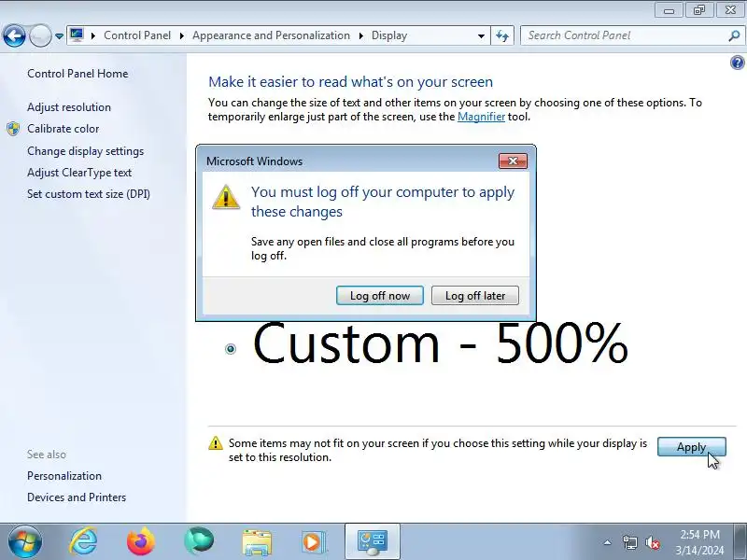Image resolution: width=747 pixels, height=560 pixels.
Task: Open the Appearance and Personalization breadcrumb
Action: pos(271,35)
